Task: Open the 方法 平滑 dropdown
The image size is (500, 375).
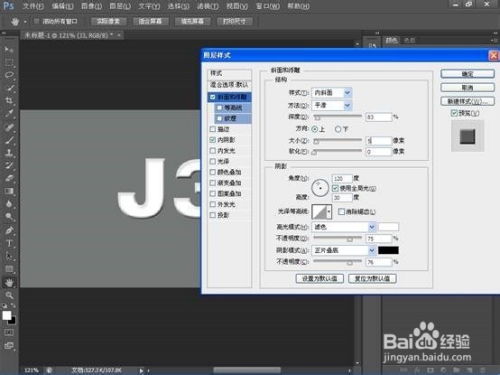Action: pos(331,105)
